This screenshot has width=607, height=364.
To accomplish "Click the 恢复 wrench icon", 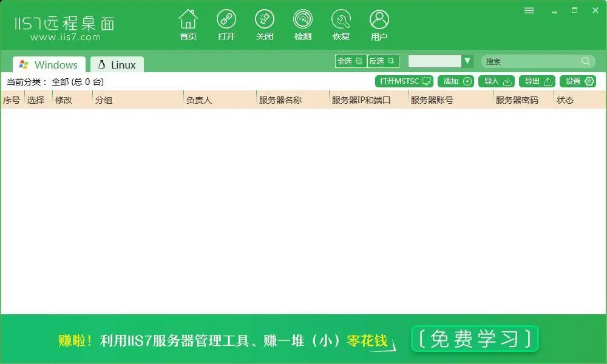I will pos(341,25).
